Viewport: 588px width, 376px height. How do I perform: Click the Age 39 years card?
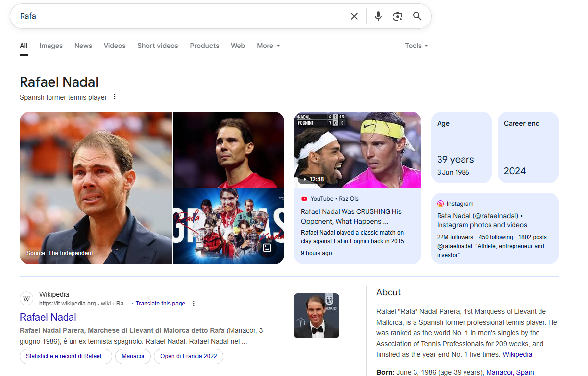tap(462, 147)
